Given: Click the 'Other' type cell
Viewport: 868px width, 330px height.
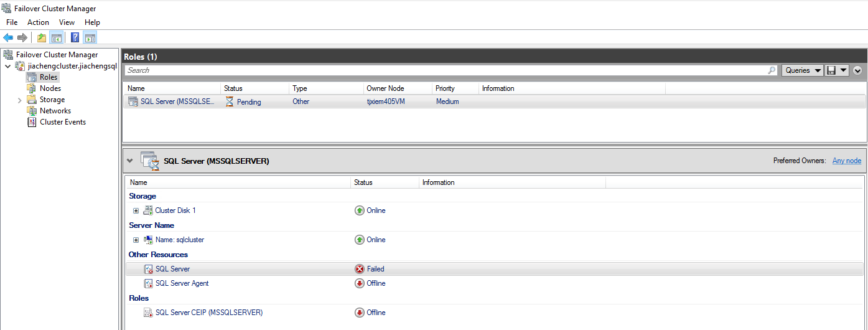Looking at the screenshot, I should (x=301, y=101).
